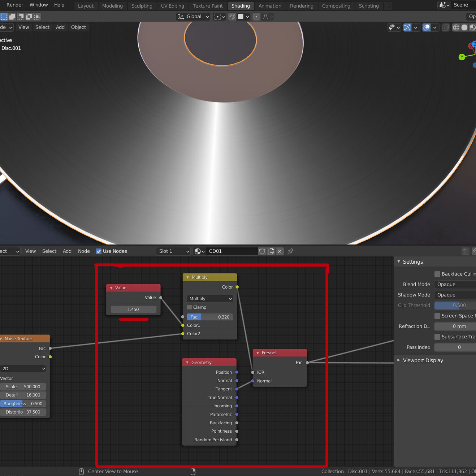Viewport: 476px width, 476px height.
Task: Switch viewport to wireframe shading
Action: [456, 27]
